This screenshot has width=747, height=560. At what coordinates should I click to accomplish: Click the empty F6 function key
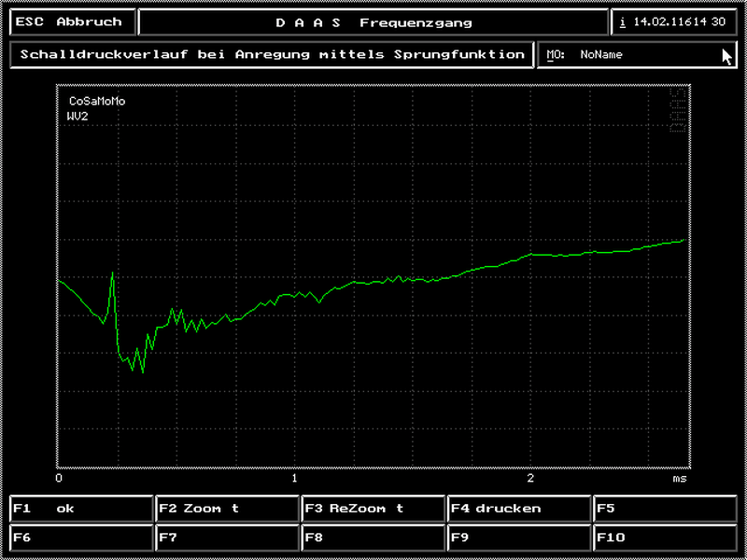point(81,538)
